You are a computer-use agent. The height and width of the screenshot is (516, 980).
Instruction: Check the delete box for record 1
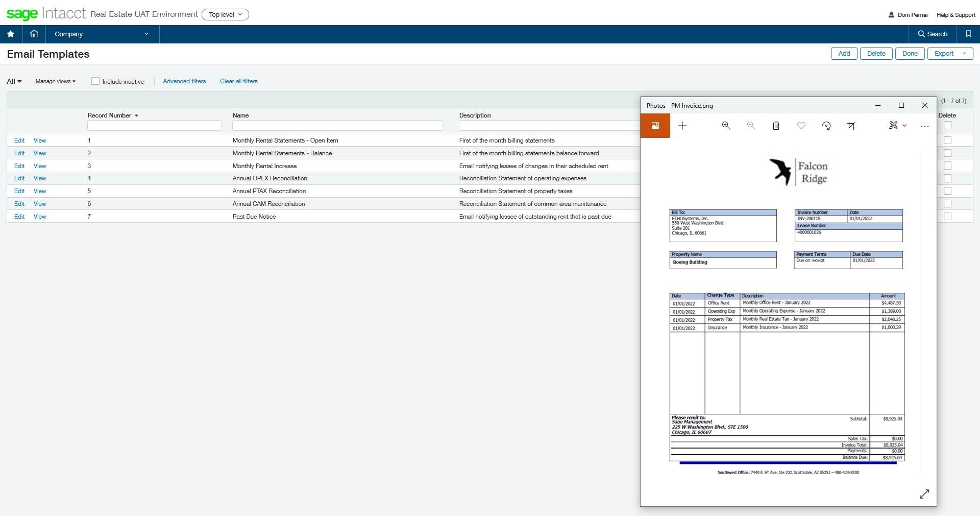pos(947,140)
